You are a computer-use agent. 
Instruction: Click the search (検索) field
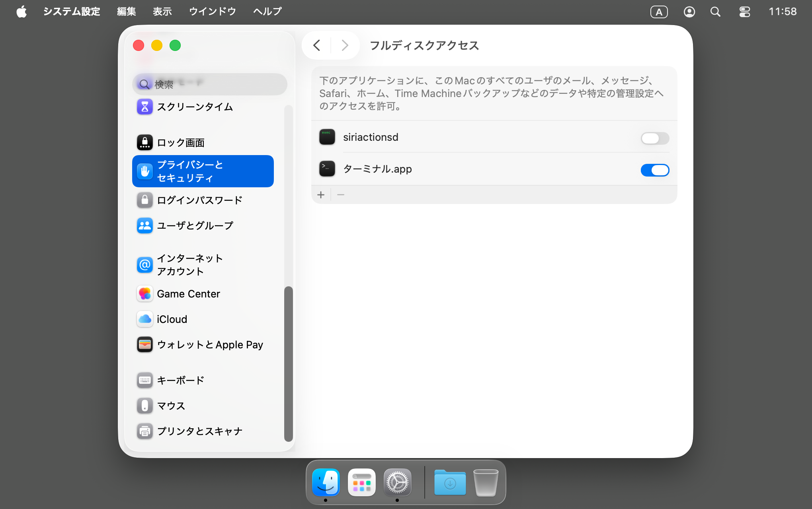[210, 84]
